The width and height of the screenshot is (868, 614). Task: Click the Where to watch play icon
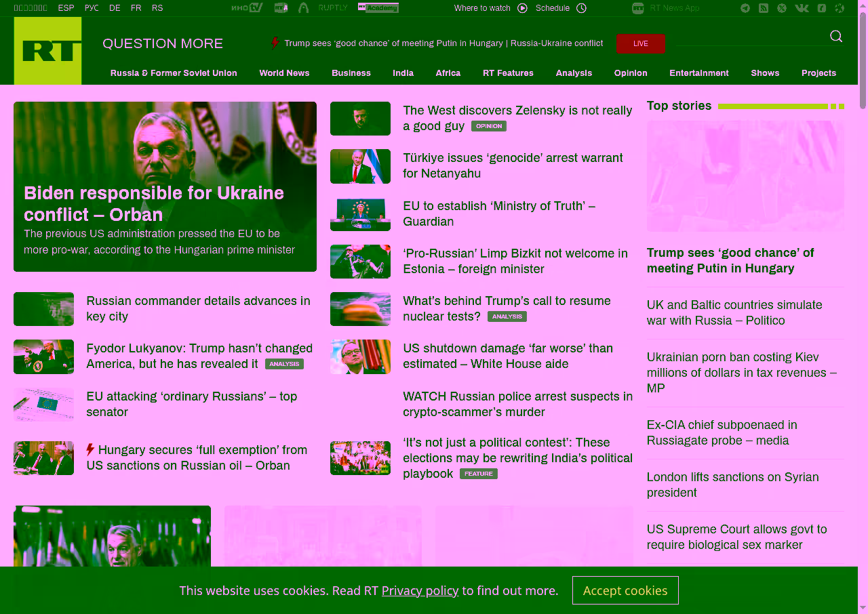click(522, 8)
